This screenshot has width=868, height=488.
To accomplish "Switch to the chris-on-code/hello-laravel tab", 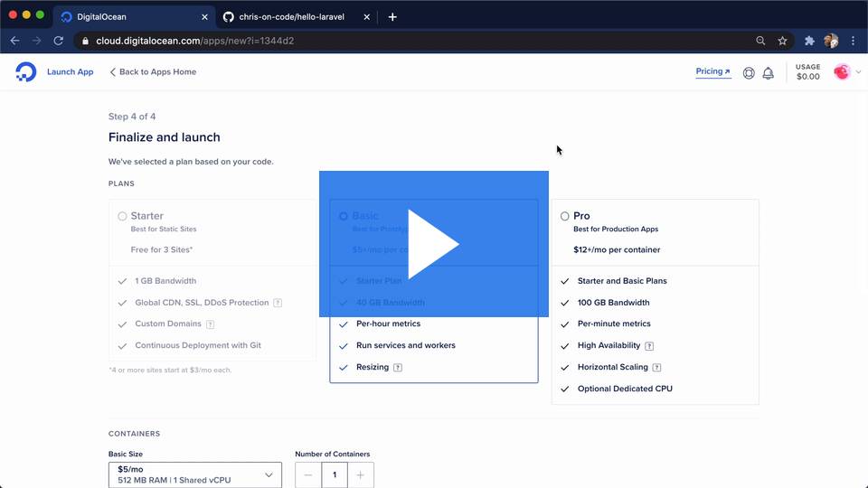I will tap(295, 17).
